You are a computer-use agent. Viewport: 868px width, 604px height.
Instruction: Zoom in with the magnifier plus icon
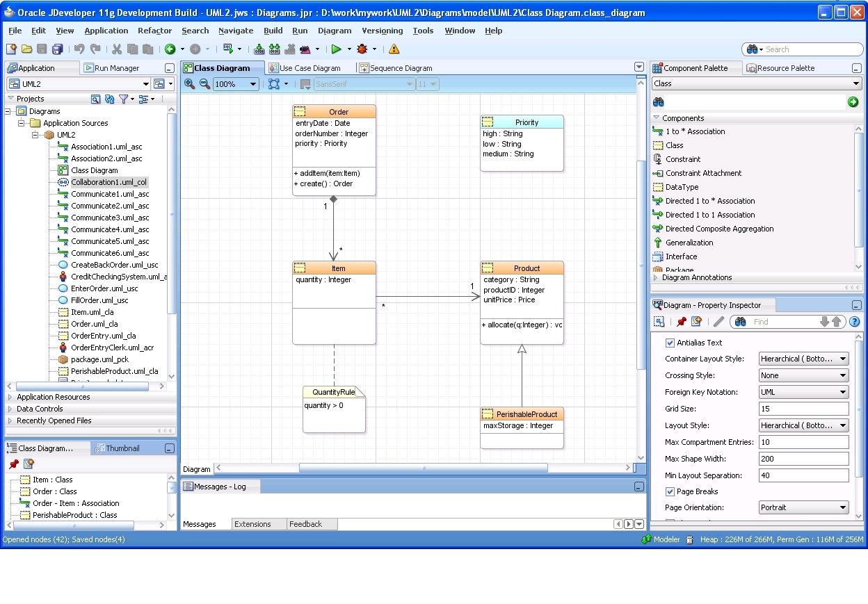(189, 84)
